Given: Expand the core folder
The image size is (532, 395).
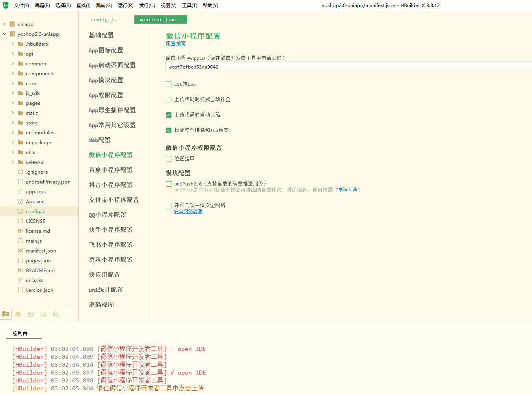Looking at the screenshot, I should point(13,83).
